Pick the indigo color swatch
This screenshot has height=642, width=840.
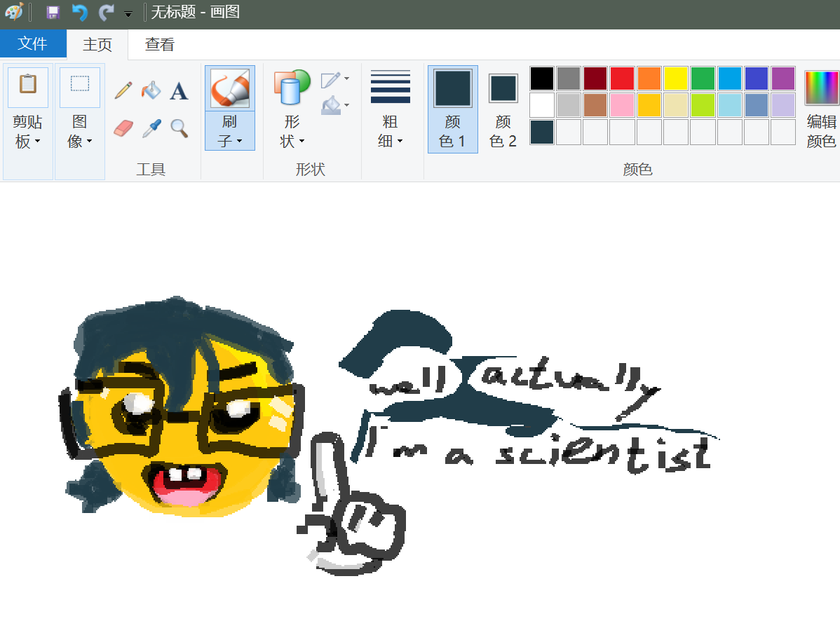pos(757,78)
